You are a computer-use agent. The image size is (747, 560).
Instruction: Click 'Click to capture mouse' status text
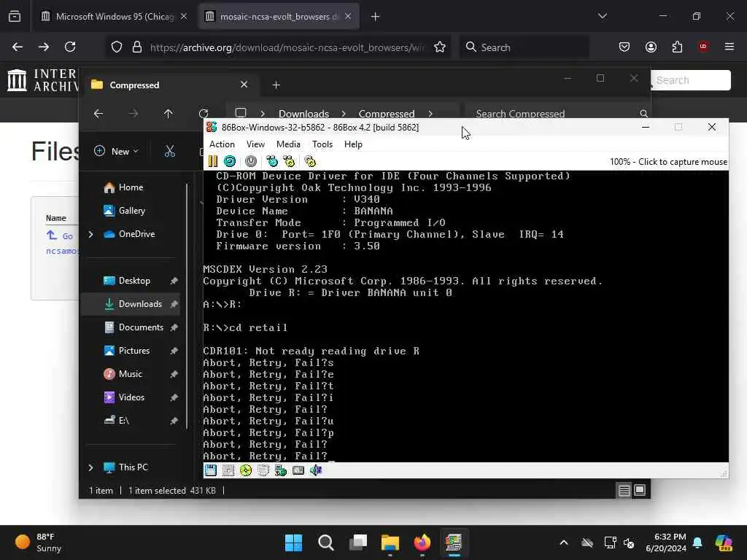pyautogui.click(x=683, y=162)
